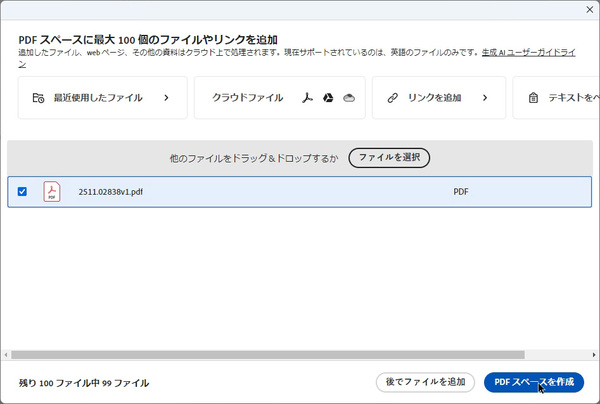600x404 pixels.
Task: Click the horizontal scrollbar right arrow
Action: (594, 355)
